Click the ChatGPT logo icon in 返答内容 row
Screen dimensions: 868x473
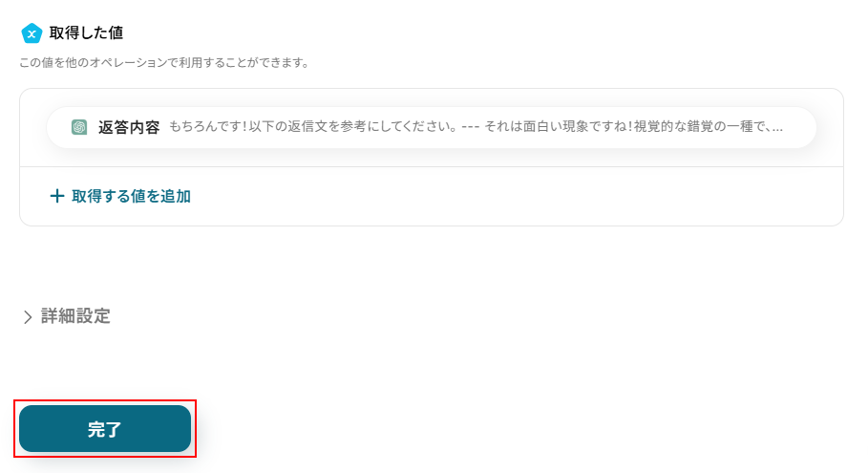tap(79, 127)
